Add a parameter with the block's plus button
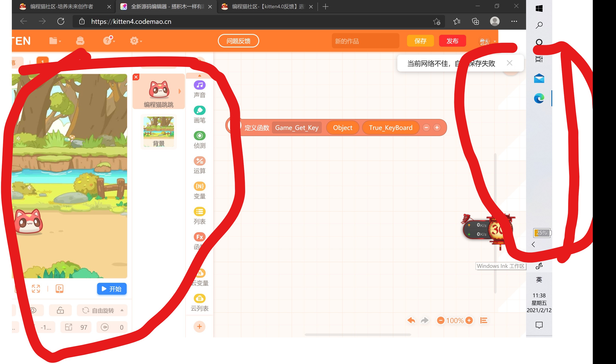 (437, 128)
